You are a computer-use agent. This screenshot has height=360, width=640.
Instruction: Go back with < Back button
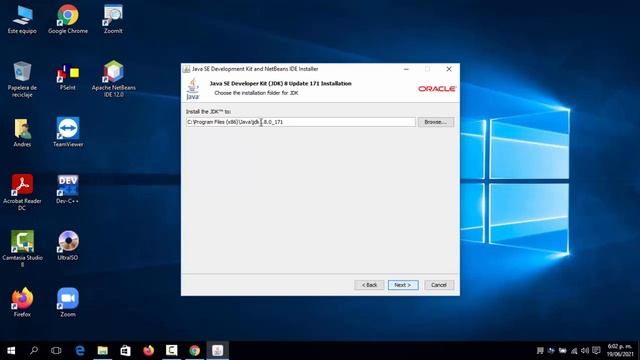(369, 285)
